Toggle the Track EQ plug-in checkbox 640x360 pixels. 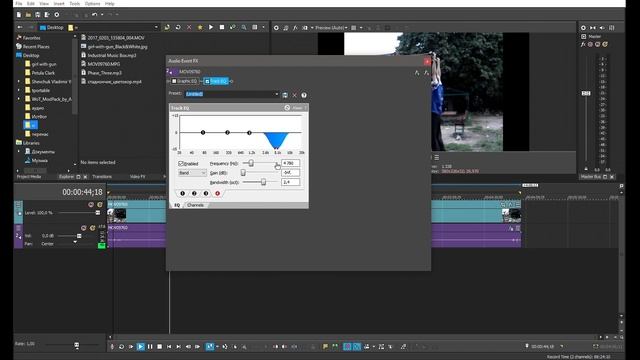[x=207, y=81]
